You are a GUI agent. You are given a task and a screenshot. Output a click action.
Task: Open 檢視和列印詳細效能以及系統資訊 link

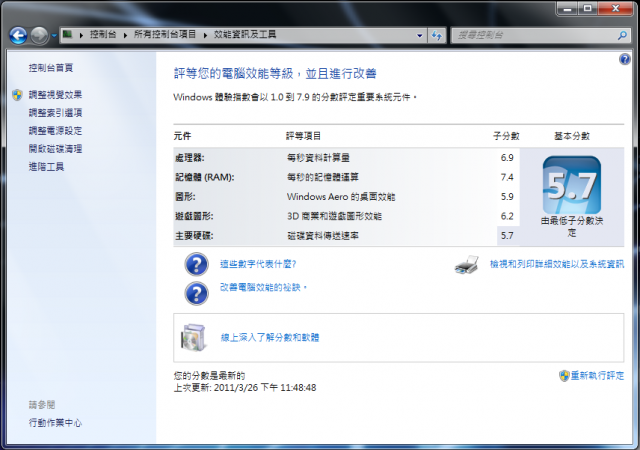[x=557, y=264]
